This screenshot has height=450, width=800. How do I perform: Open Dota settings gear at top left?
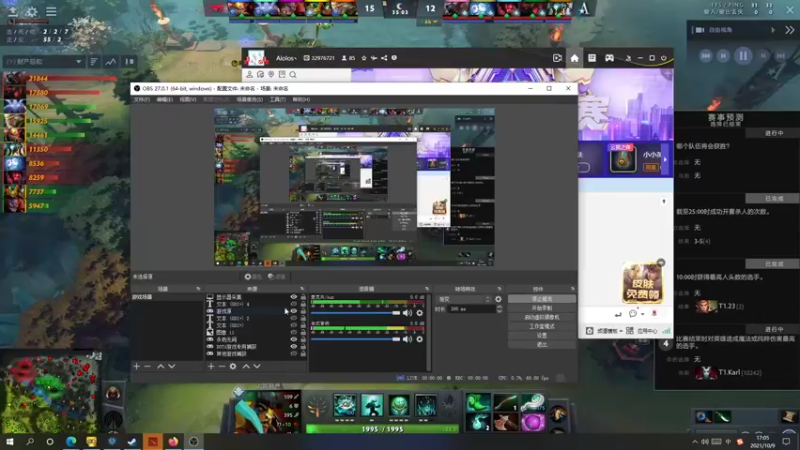click(32, 11)
